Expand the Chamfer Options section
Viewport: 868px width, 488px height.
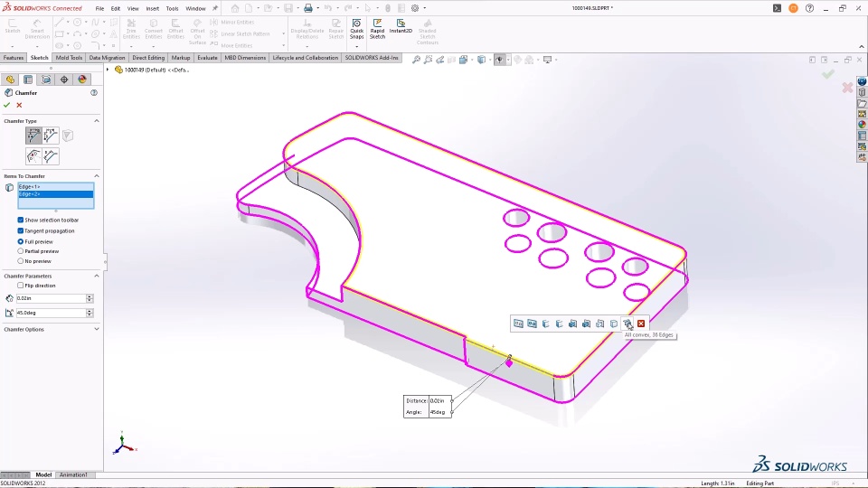97,329
